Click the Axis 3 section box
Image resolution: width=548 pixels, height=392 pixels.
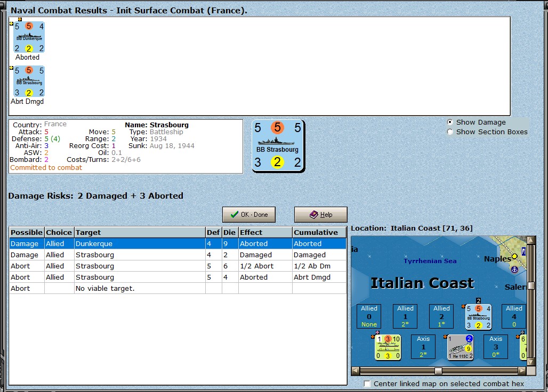(496, 347)
